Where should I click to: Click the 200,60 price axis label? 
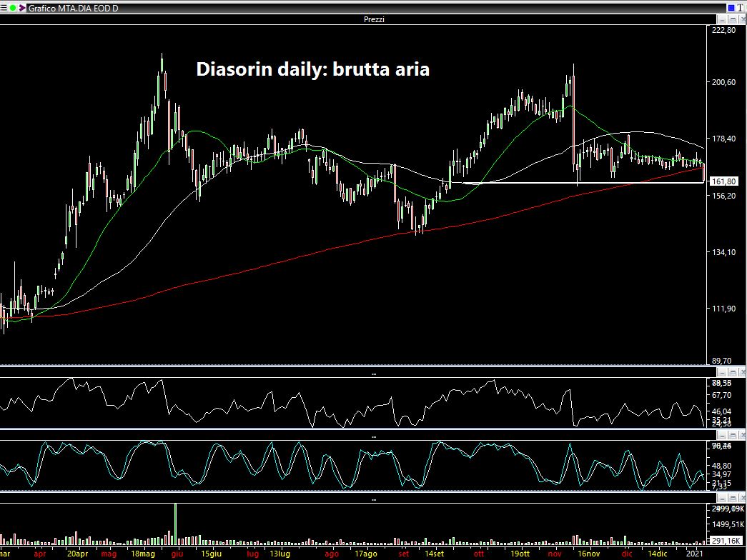723,82
